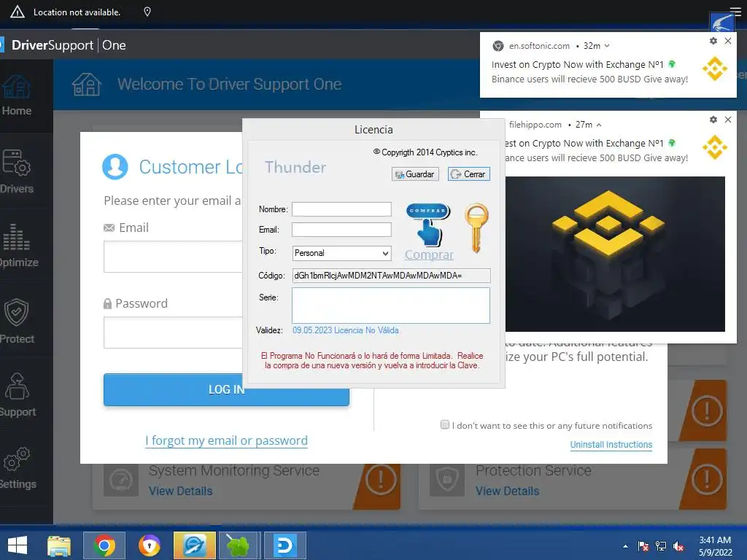
Task: Click the orange alert on Protection Service
Action: pyautogui.click(x=706, y=478)
